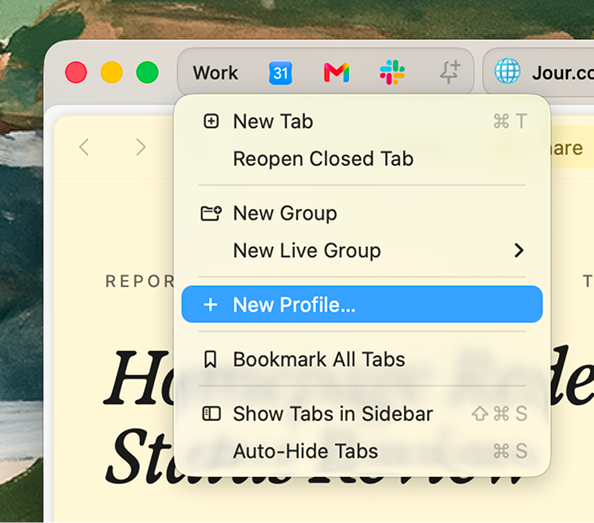Click the back navigation arrow
594x523 pixels.
click(x=84, y=147)
